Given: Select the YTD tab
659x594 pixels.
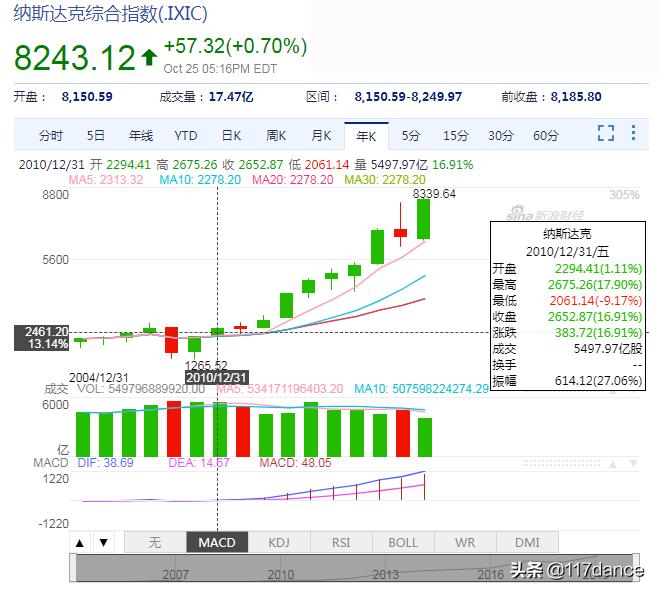Looking at the screenshot, I should 186,136.
